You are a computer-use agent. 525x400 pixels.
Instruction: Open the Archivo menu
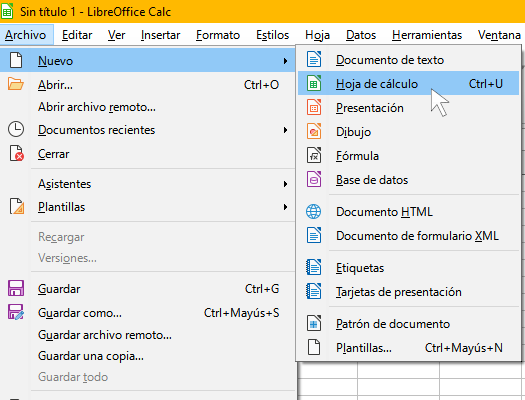pyautogui.click(x=25, y=35)
